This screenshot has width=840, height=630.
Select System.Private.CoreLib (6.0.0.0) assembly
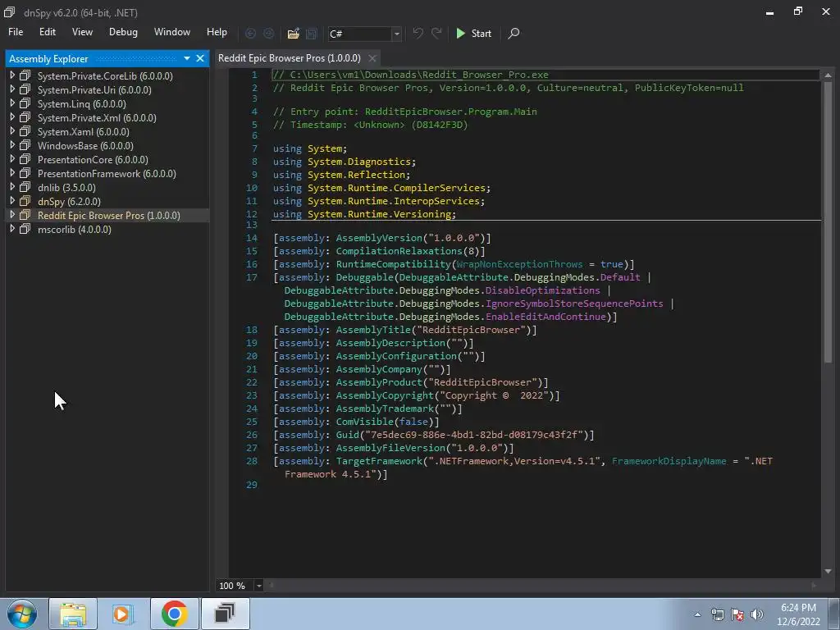(105, 76)
